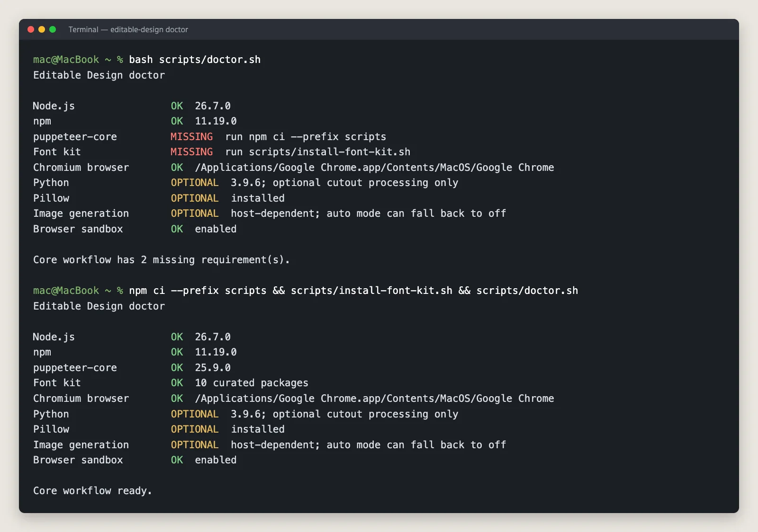Click the second '3.9.6; optional cutout processing only' text
The image size is (758, 532).
[x=344, y=414]
